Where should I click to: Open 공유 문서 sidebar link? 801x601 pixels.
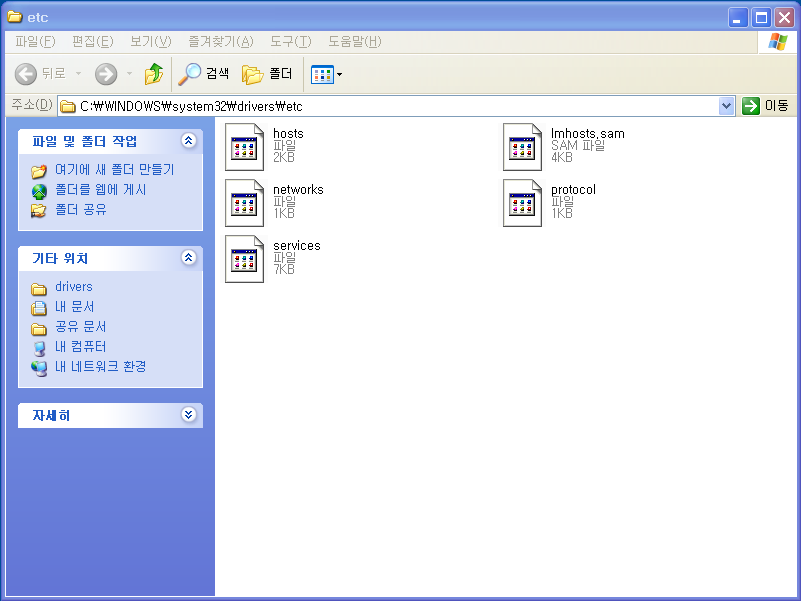81,327
